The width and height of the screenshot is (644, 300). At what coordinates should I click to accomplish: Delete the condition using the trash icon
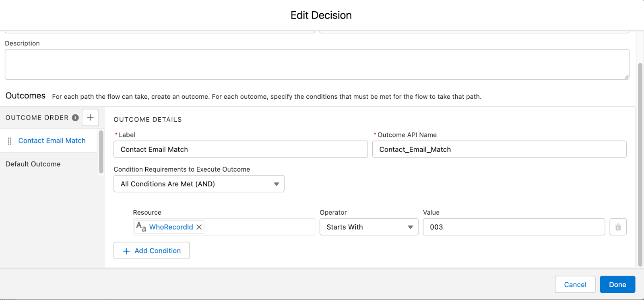618,227
